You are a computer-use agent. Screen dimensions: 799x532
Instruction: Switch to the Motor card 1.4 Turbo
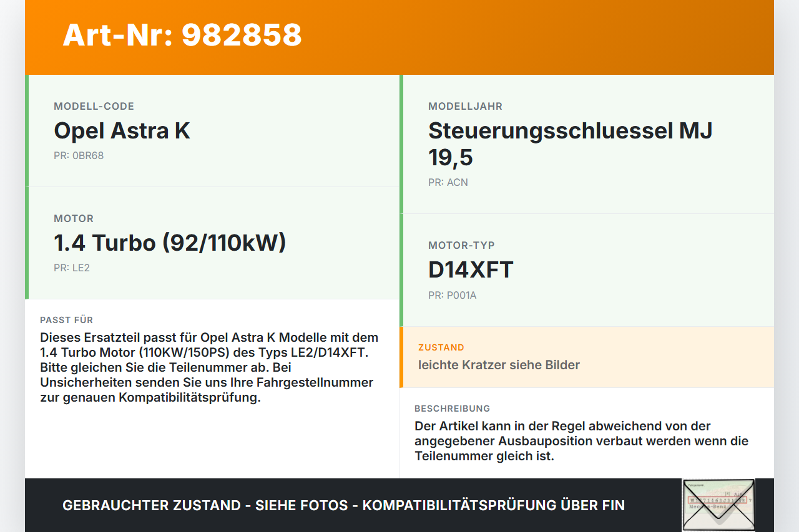coord(170,243)
